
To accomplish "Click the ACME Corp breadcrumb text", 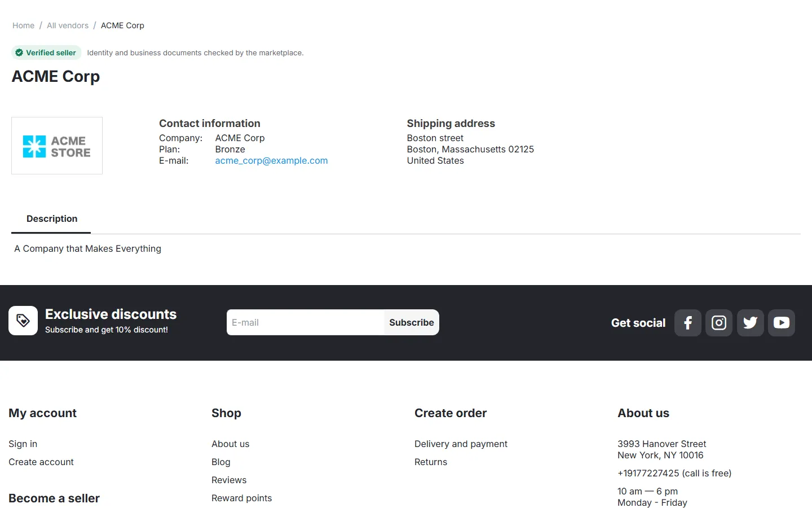I will [x=122, y=25].
